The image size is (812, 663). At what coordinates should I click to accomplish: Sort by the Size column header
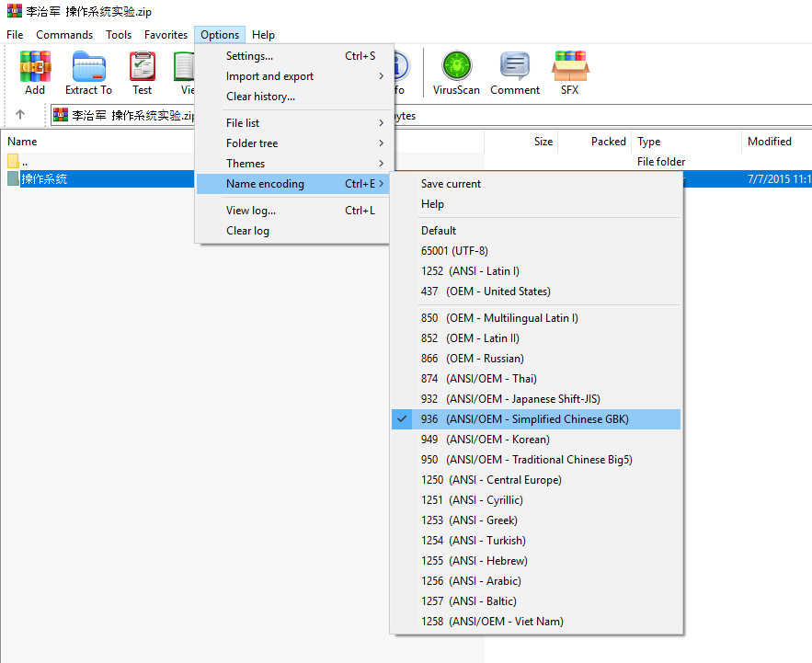[x=543, y=142]
